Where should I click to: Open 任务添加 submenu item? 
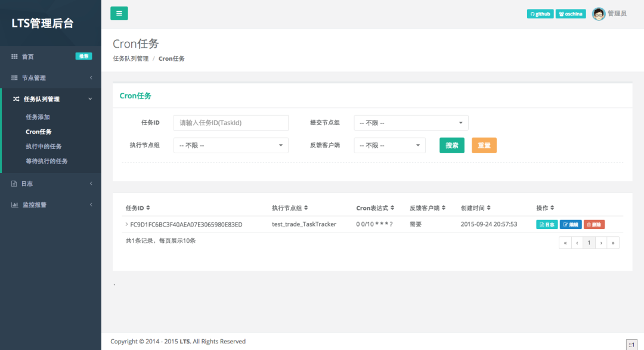(x=38, y=117)
